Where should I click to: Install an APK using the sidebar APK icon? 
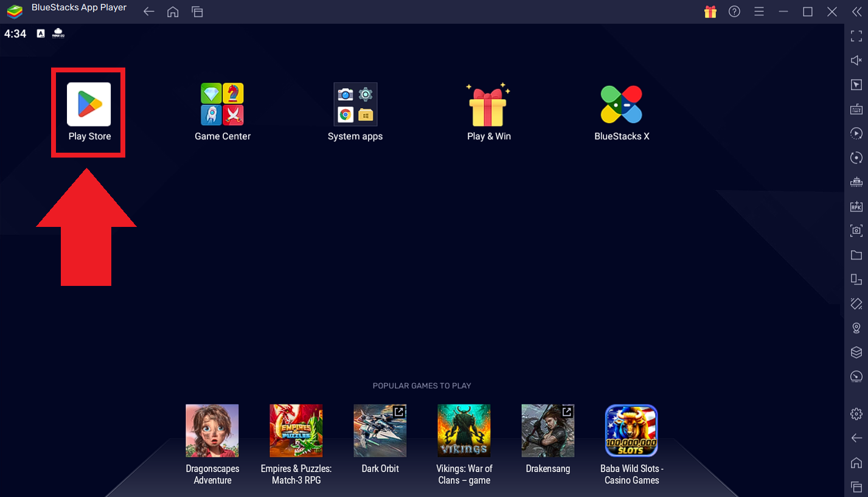click(856, 206)
